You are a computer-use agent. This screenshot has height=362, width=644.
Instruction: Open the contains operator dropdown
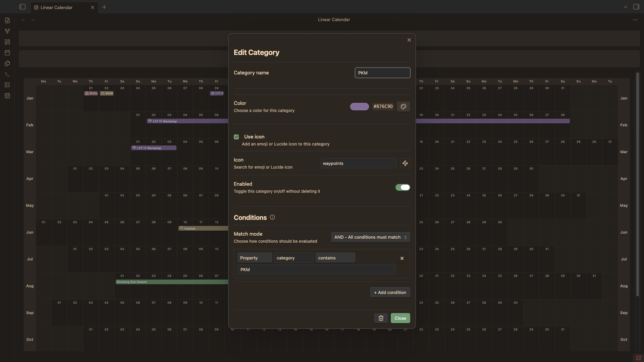point(335,258)
